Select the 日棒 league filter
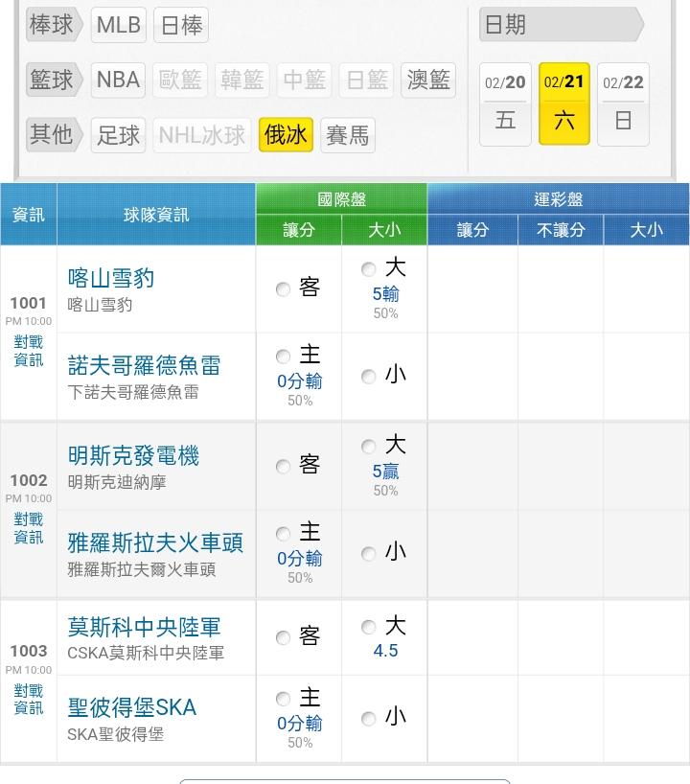The height and width of the screenshot is (784, 690). click(181, 25)
